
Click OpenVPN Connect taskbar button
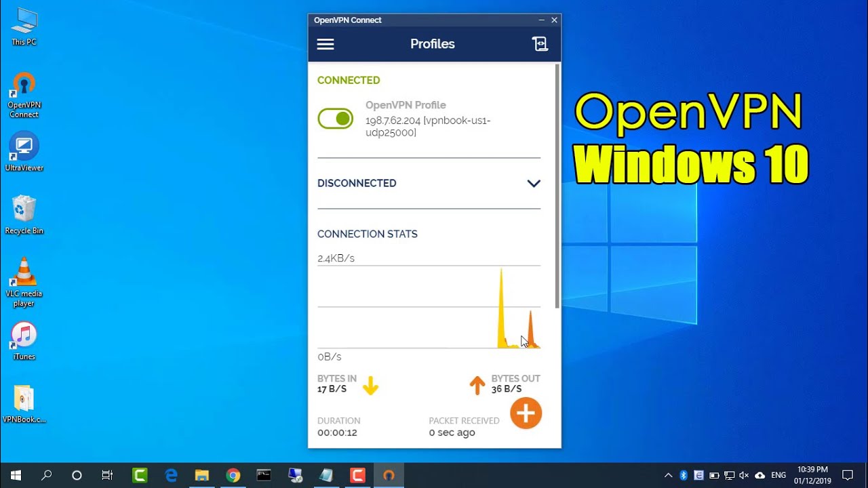click(389, 475)
